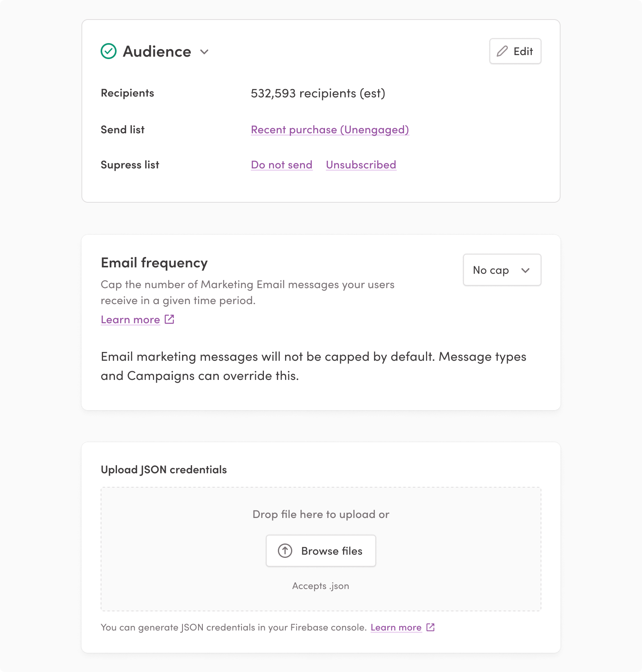Viewport: 642px width, 672px height.
Task: Click the Browse files button
Action: [x=321, y=551]
